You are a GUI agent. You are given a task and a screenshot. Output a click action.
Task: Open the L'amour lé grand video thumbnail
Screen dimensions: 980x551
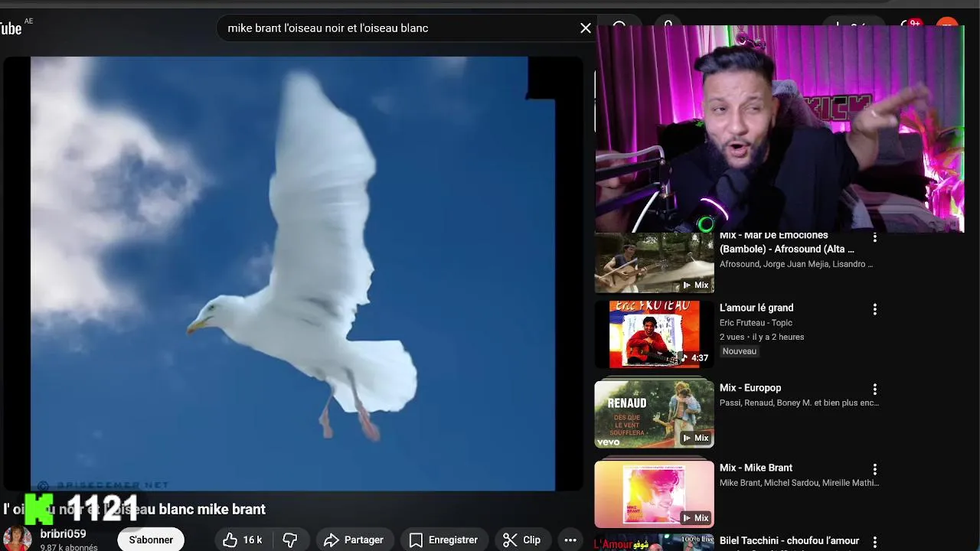pos(655,334)
